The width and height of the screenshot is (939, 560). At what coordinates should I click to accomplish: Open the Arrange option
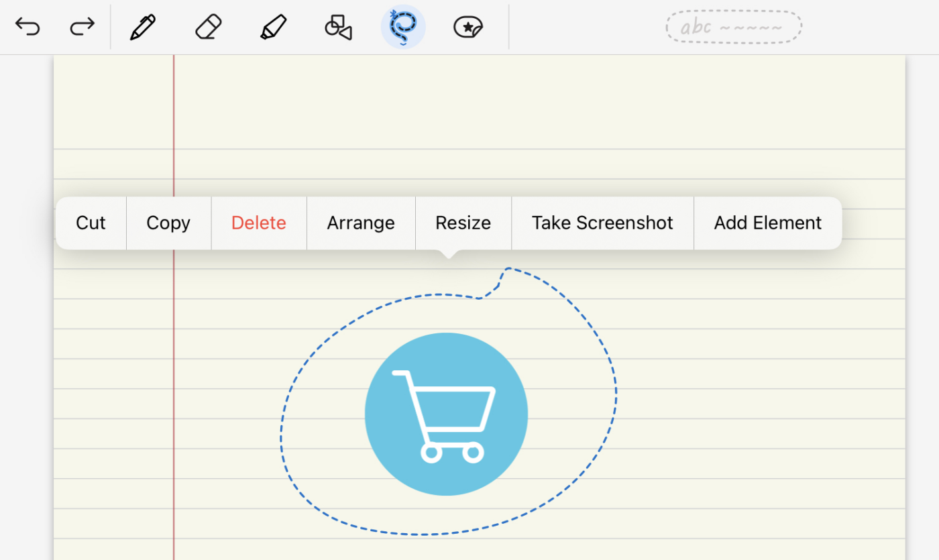pyautogui.click(x=361, y=223)
